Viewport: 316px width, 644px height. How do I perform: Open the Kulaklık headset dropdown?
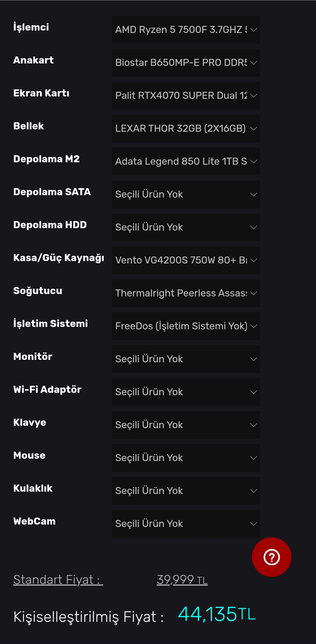point(186,491)
